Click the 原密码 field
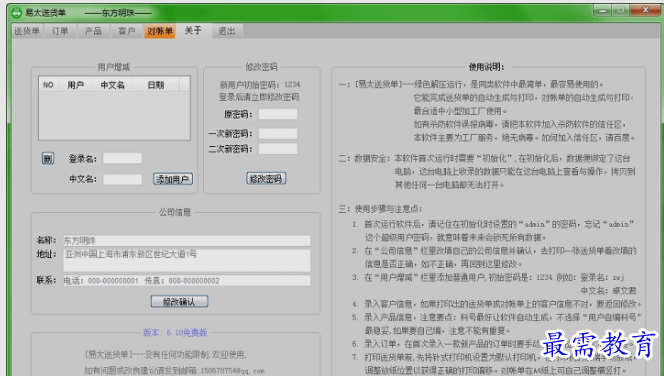664x376 pixels. pyautogui.click(x=278, y=114)
